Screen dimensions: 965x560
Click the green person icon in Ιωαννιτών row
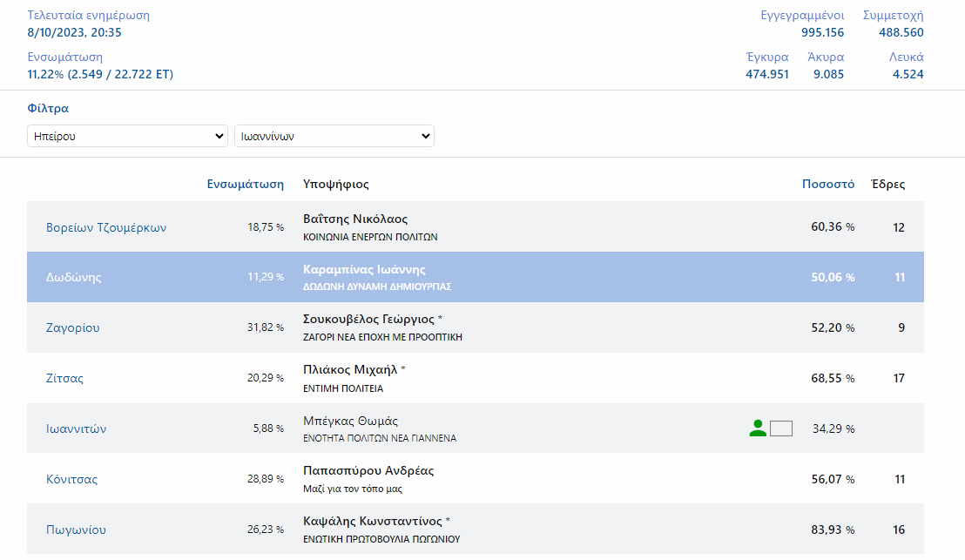click(x=758, y=428)
